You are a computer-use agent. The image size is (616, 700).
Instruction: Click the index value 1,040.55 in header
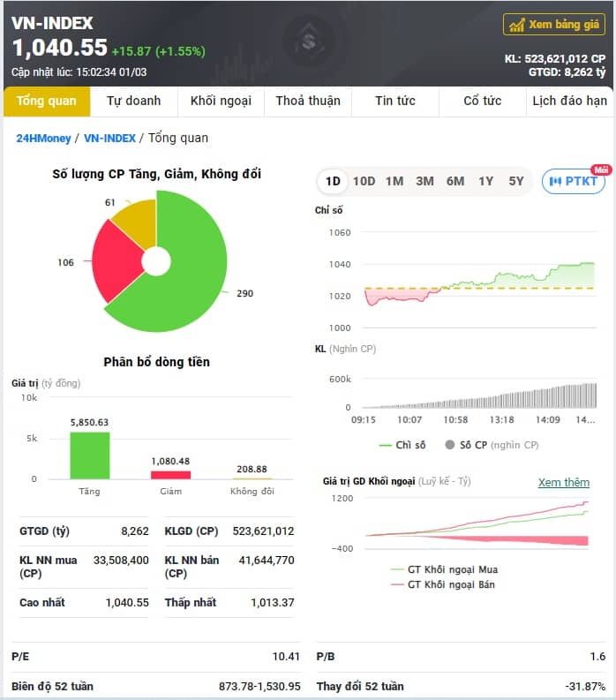click(60, 48)
